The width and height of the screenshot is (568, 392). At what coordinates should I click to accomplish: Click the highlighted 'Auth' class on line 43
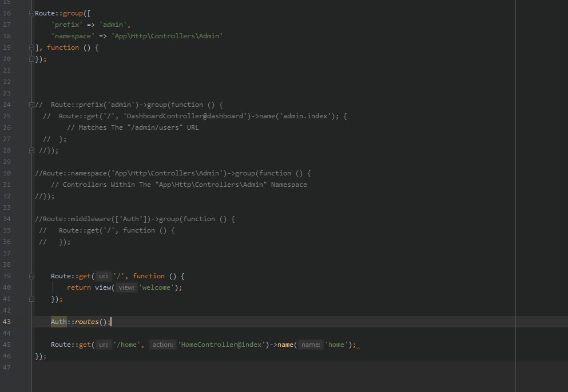click(59, 322)
